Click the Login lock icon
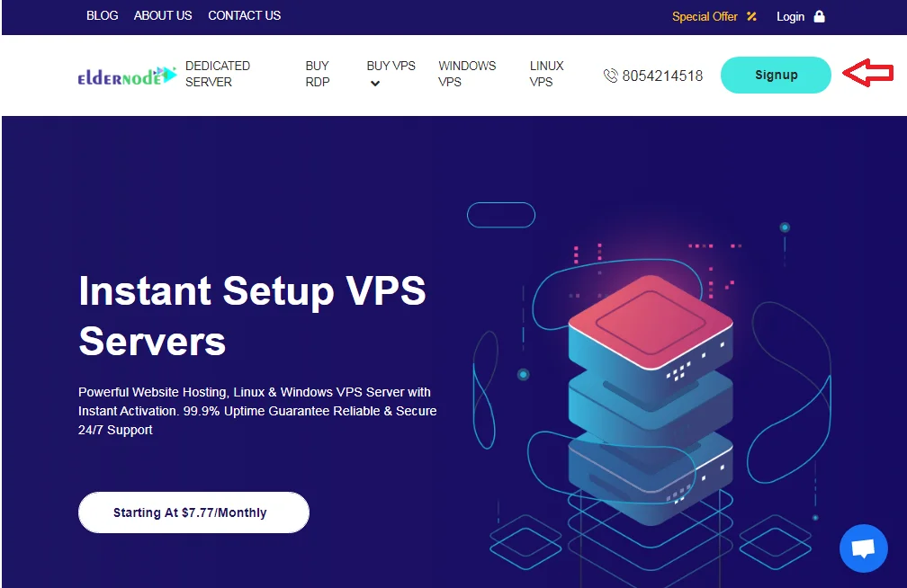Screen dimensions: 907x588 819,16
